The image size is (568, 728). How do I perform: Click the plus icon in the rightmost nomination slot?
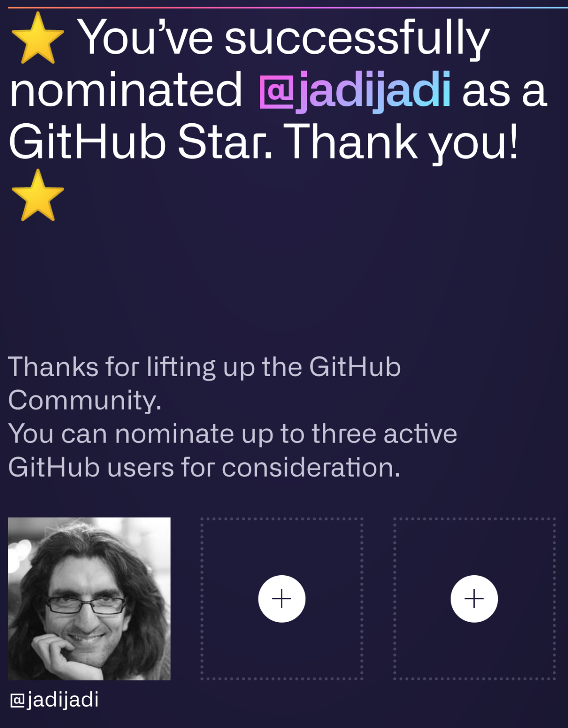tap(474, 598)
